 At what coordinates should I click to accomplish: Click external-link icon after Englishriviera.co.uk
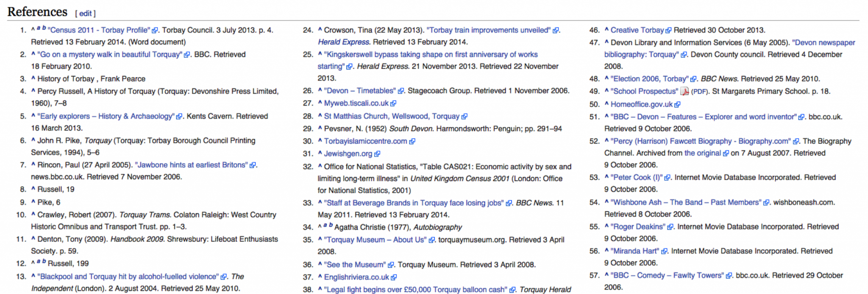[x=394, y=277]
